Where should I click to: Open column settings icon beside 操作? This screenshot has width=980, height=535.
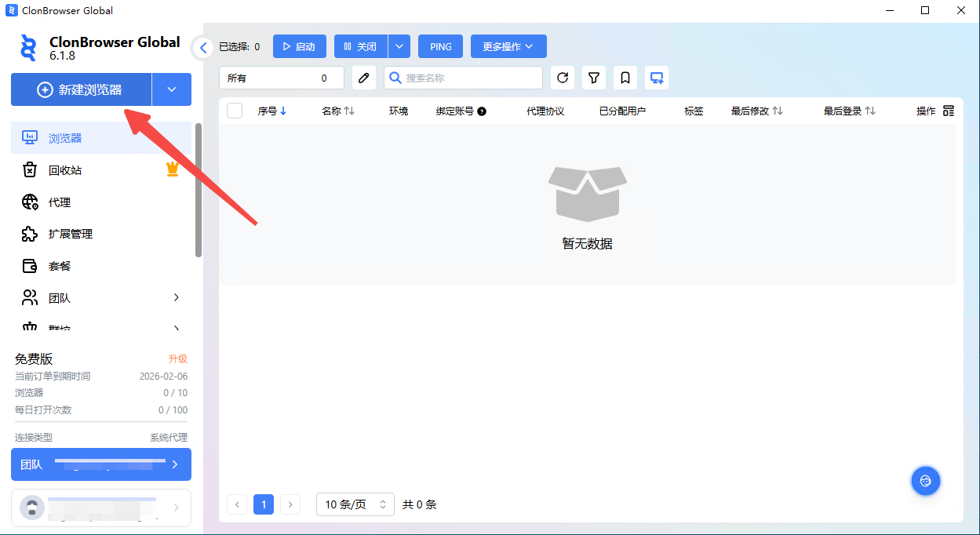point(948,111)
